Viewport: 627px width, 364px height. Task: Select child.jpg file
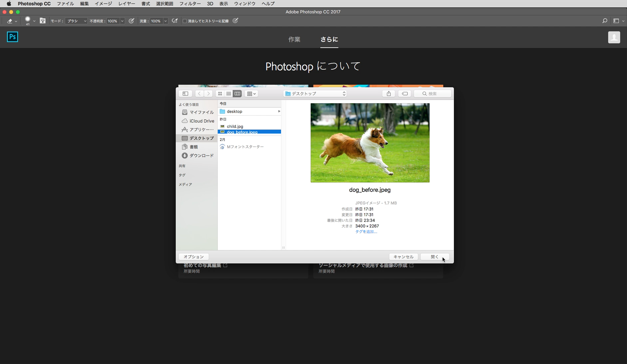pos(249,126)
